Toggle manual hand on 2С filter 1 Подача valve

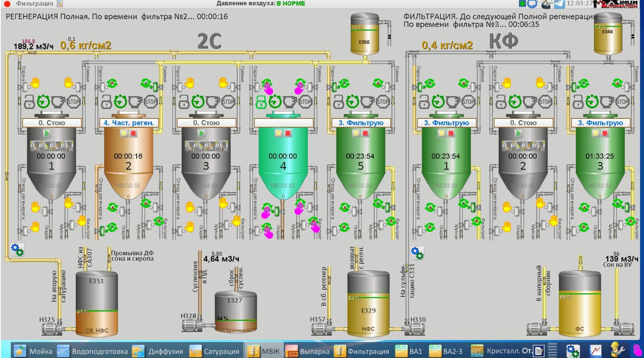coord(35,83)
